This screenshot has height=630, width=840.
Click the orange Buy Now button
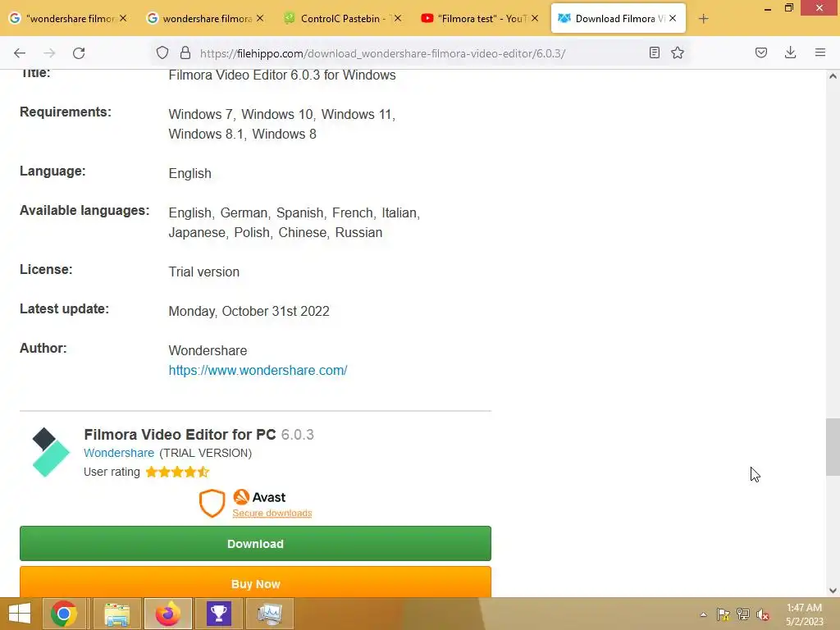(x=256, y=582)
